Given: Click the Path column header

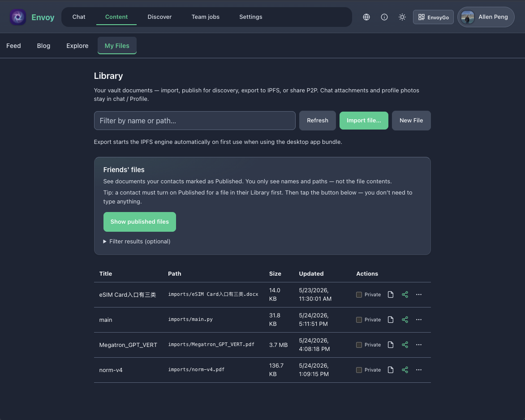Looking at the screenshot, I should tap(174, 273).
